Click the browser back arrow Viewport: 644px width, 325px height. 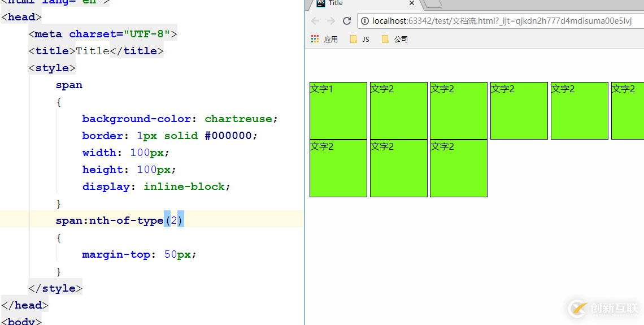coord(315,21)
